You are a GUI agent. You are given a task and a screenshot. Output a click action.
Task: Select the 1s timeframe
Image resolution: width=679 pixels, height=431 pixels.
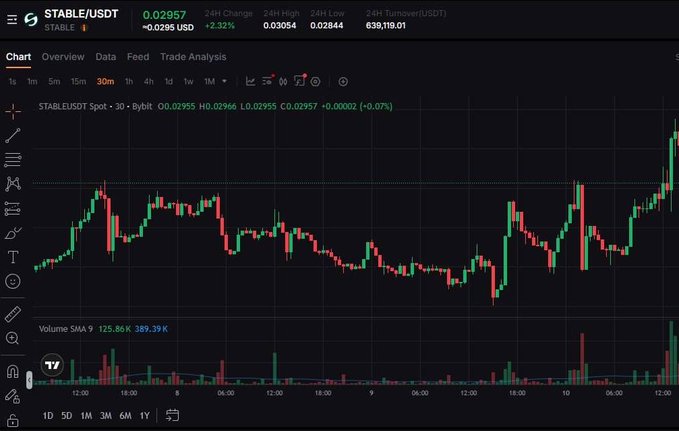click(x=13, y=81)
